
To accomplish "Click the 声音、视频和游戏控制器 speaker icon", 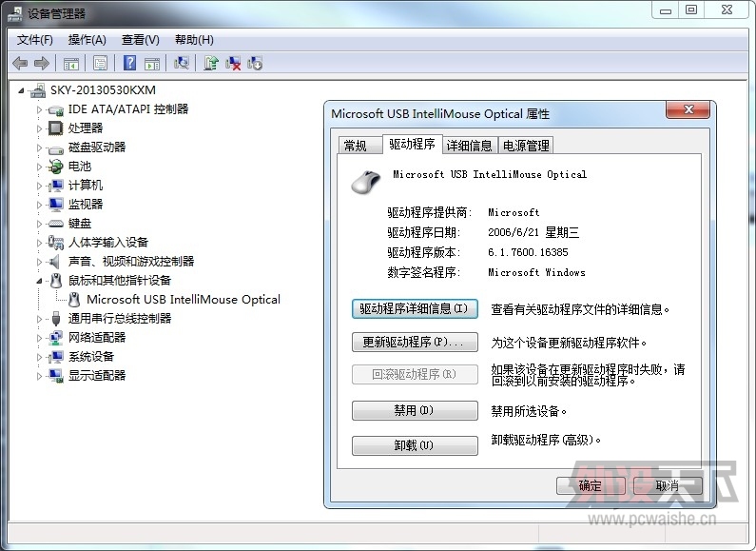I will tap(54, 262).
